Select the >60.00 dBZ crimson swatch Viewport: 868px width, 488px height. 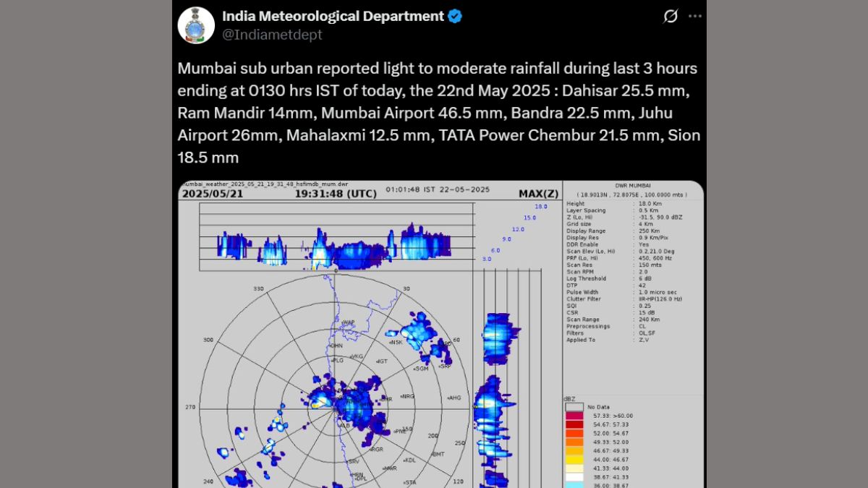pos(574,416)
